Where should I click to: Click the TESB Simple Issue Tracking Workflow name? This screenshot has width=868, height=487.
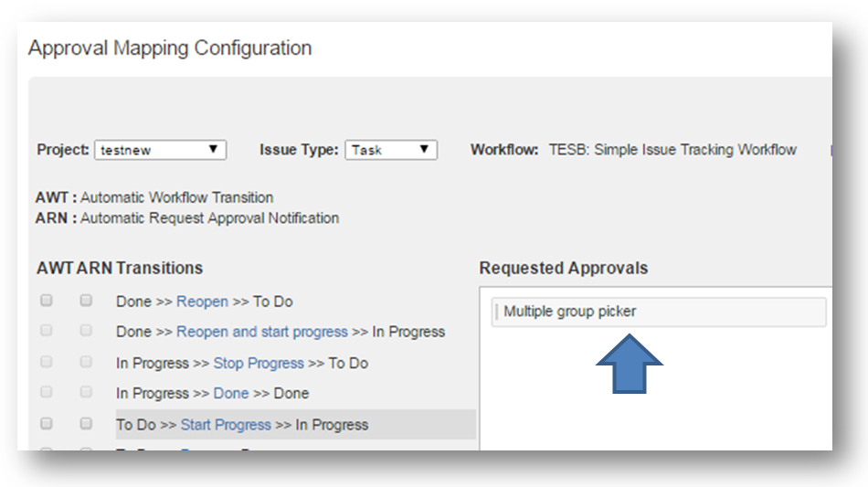[672, 150]
